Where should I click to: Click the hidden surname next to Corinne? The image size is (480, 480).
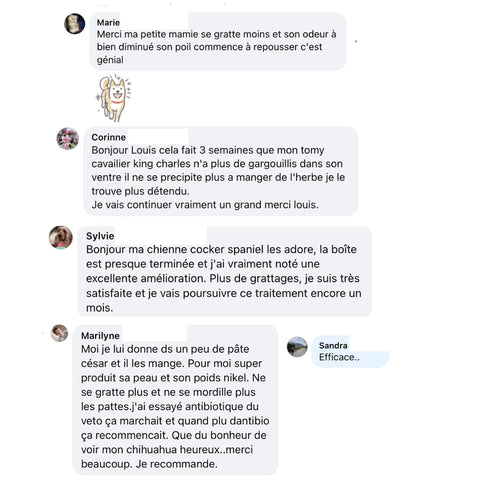(158, 136)
